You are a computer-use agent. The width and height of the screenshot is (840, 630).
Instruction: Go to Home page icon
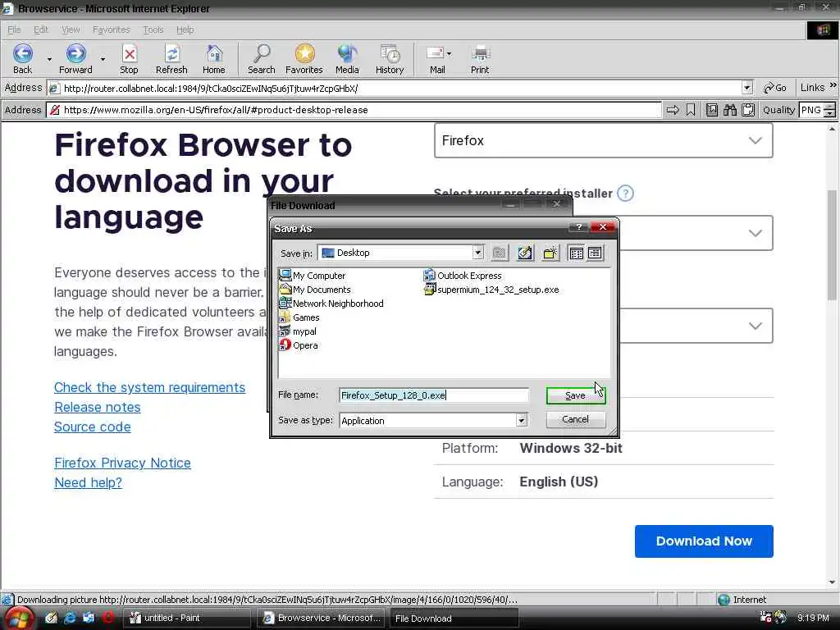click(x=214, y=54)
